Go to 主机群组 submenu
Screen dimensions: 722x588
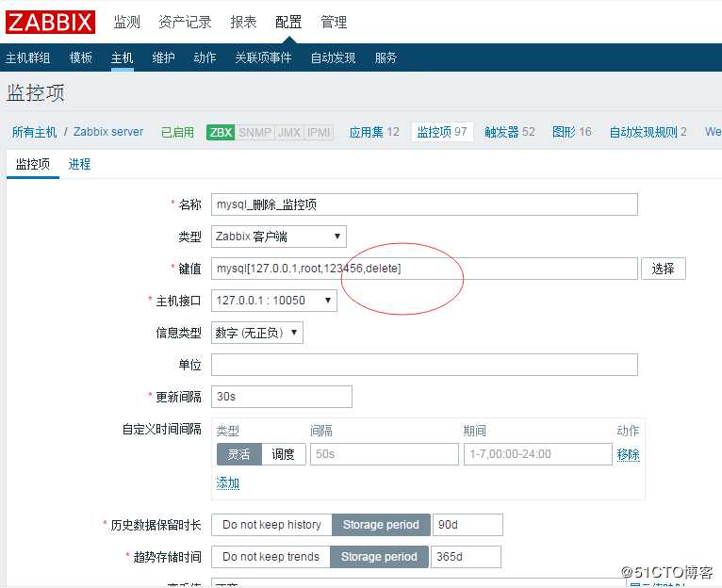[x=27, y=57]
